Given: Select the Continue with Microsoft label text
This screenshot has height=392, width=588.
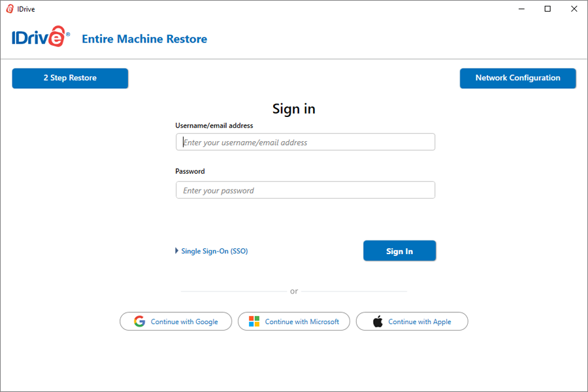Looking at the screenshot, I should [302, 322].
